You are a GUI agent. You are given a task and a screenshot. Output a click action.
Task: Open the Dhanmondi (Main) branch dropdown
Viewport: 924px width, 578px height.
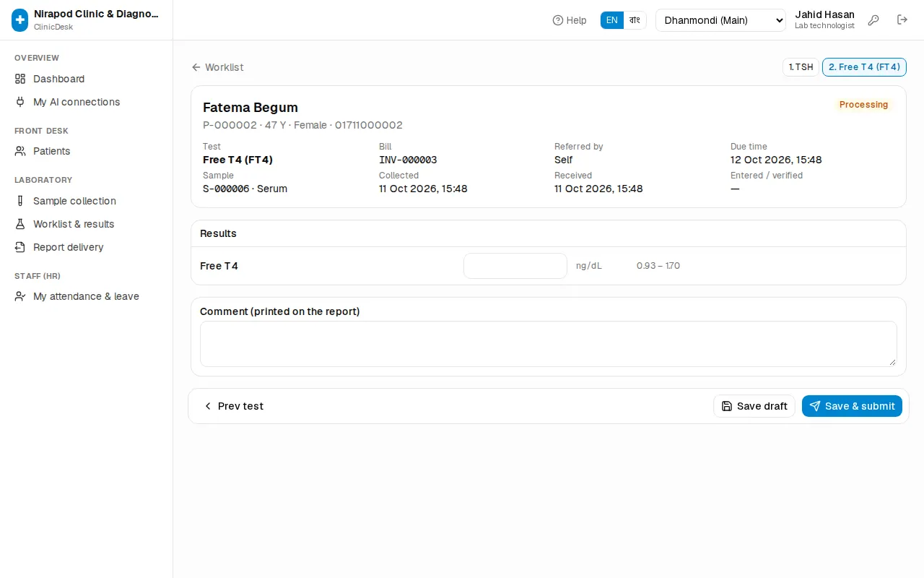[720, 20]
